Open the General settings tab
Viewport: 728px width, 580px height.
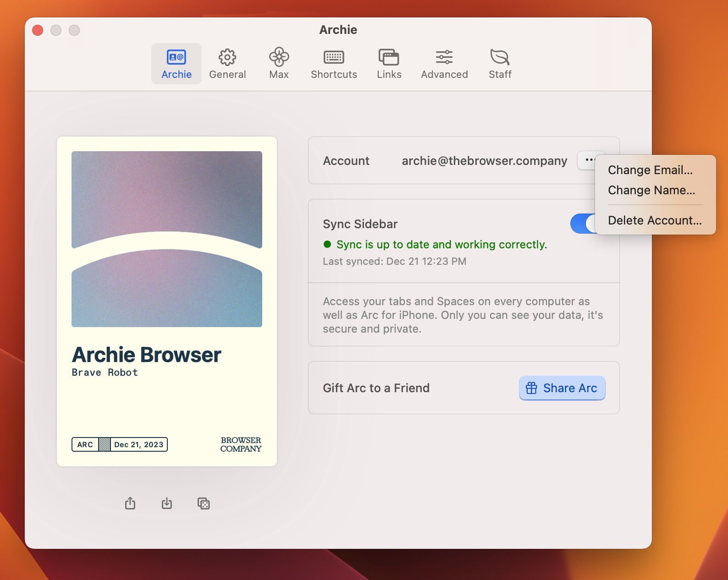point(227,64)
